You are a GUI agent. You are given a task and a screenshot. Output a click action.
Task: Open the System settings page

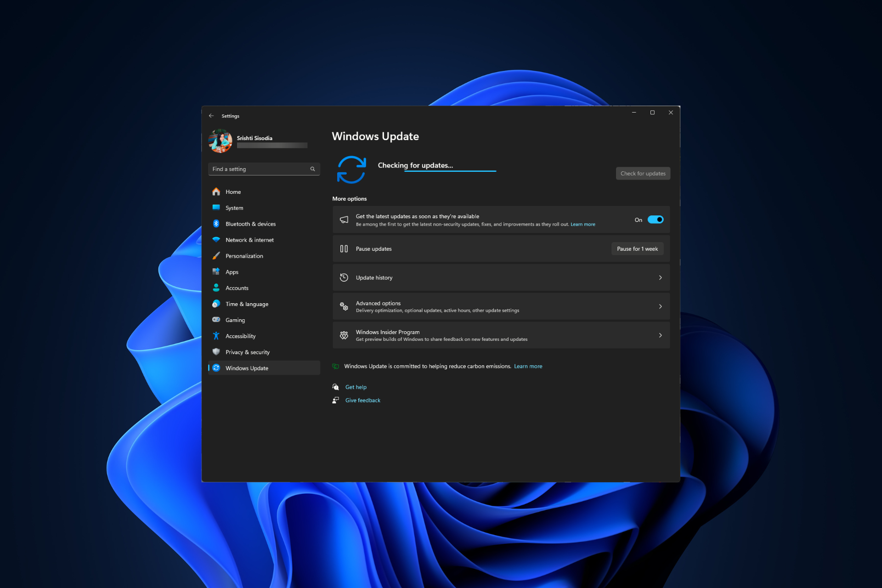click(264, 208)
